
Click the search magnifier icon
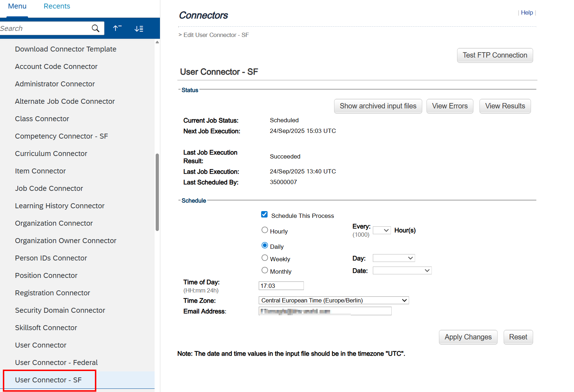coord(95,28)
